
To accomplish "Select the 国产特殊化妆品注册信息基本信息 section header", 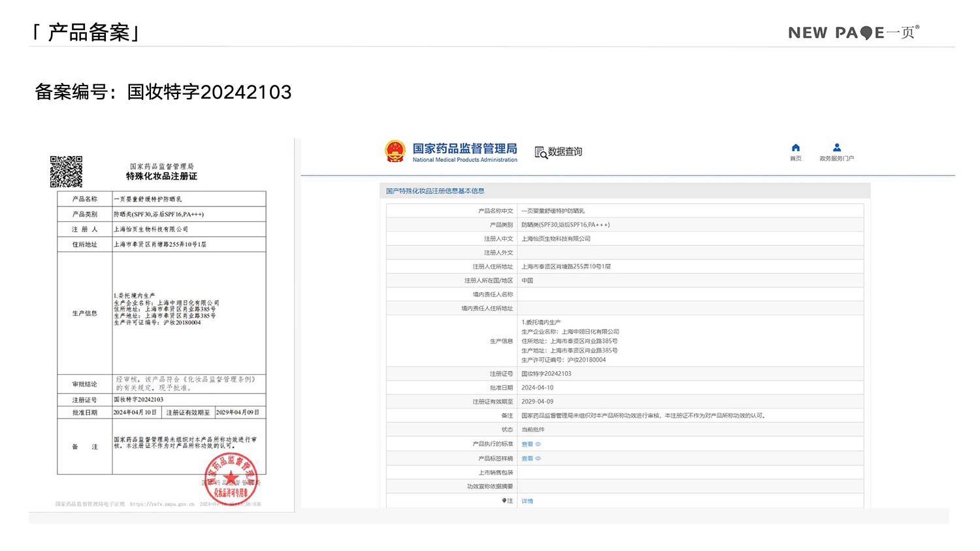I will (435, 191).
